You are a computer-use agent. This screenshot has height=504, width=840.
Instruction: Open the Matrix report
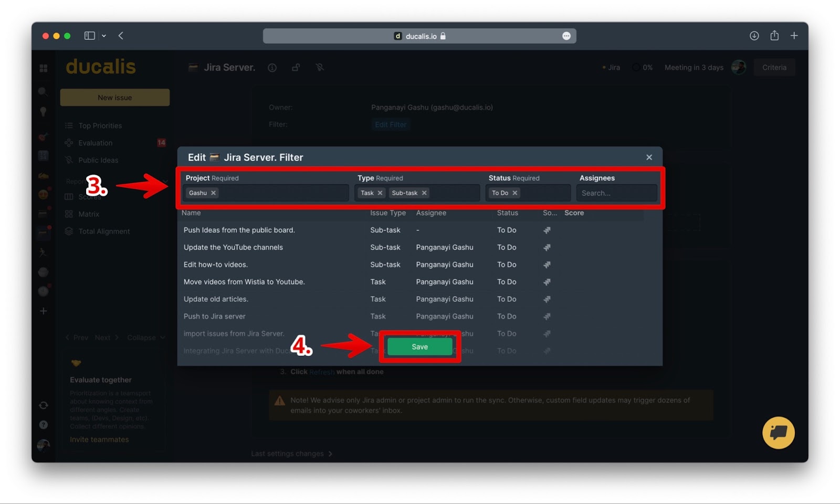click(x=88, y=214)
